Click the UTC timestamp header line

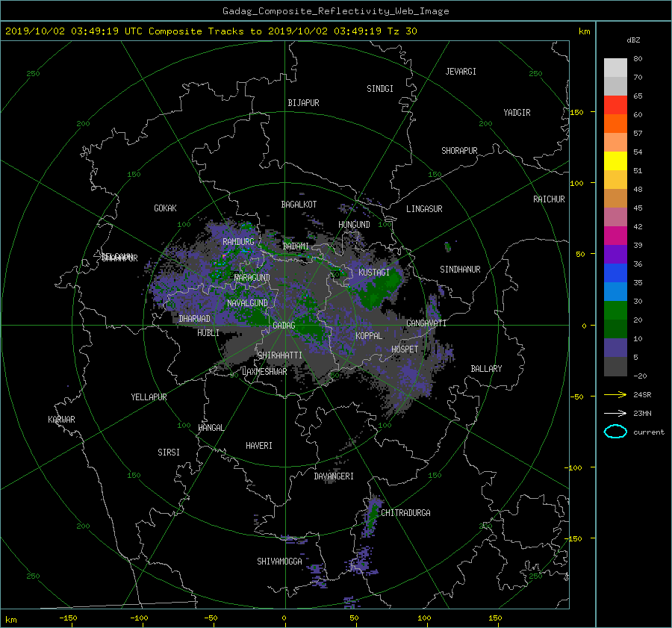pyautogui.click(x=211, y=31)
